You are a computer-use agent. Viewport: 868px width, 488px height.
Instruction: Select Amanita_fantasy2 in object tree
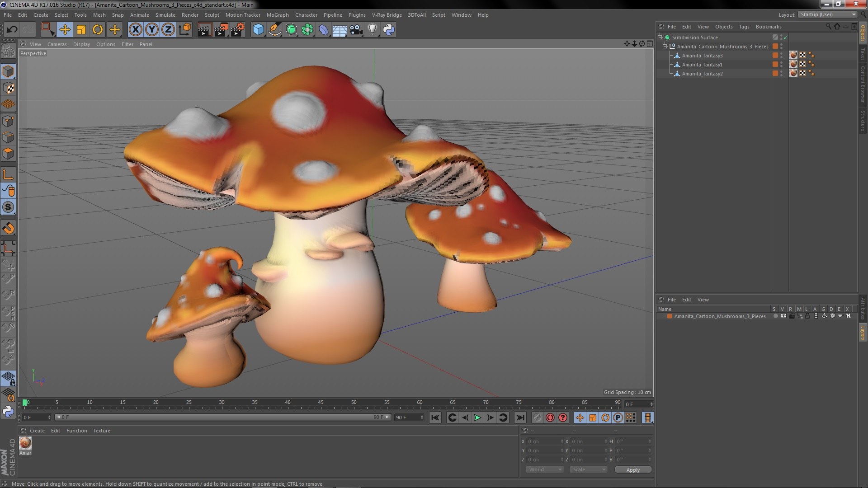(702, 74)
